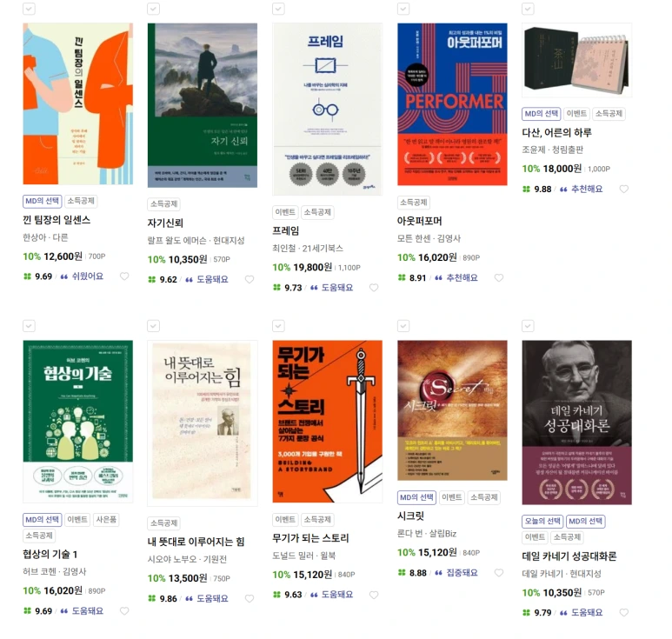Click heart icon for 무기가 되는 스토리

tap(374, 595)
